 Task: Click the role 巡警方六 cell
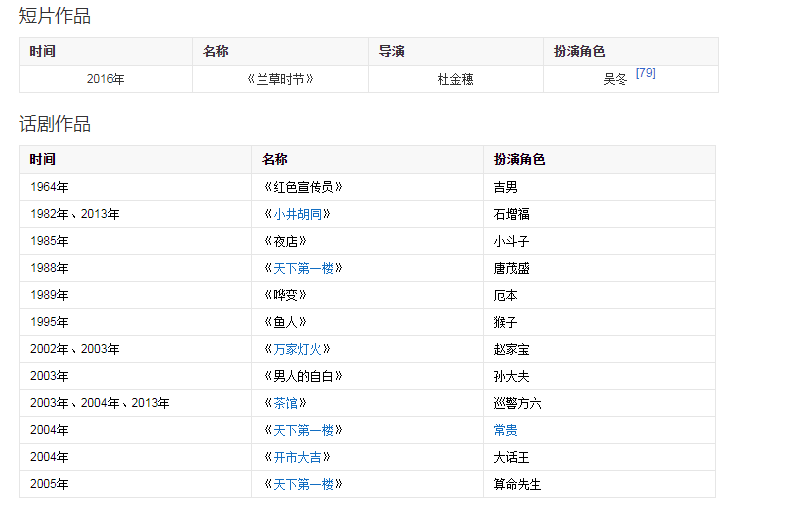[x=517, y=403]
